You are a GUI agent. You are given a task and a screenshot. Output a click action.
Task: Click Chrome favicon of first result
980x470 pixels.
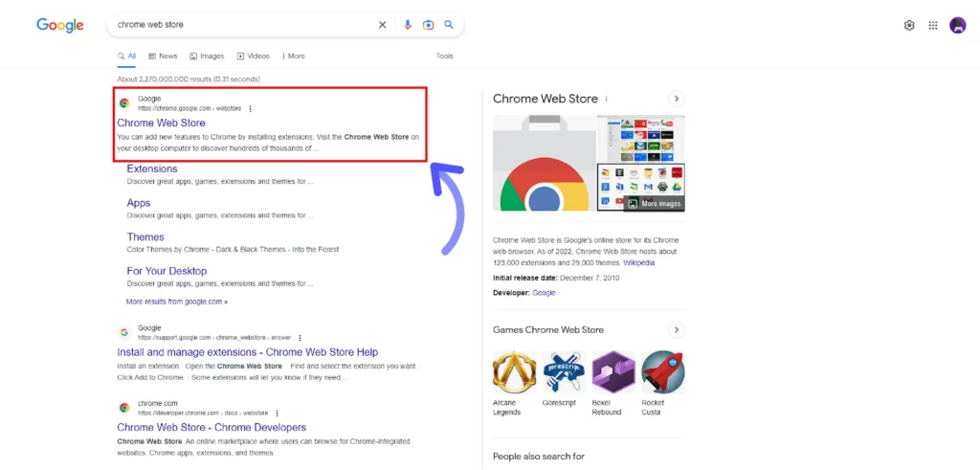tap(124, 103)
